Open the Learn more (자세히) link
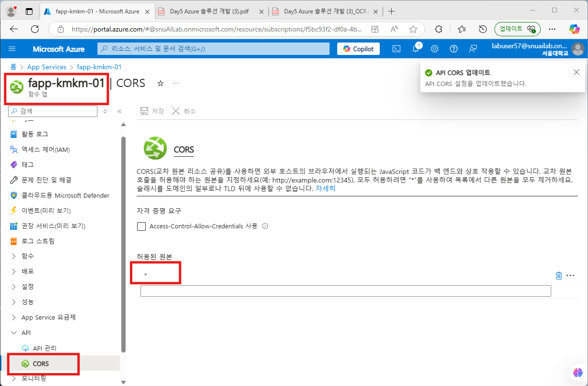Viewport: 588px width, 386px height. click(x=326, y=189)
